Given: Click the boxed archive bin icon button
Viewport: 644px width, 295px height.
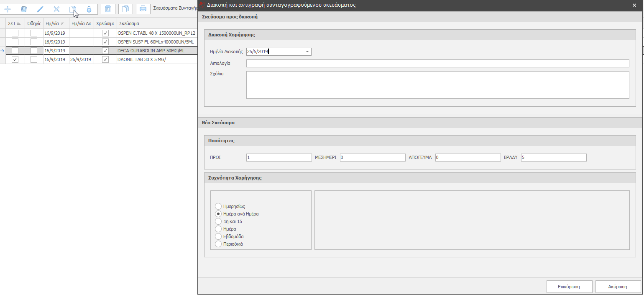Looking at the screenshot, I should (x=108, y=9).
